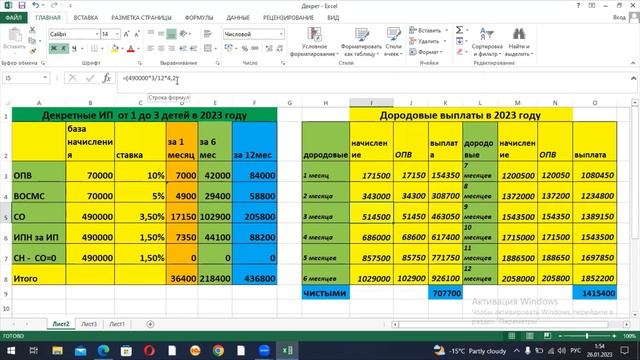Switch to Page Break Preview in the status bar
640x360 pixels.
pyautogui.click(x=547, y=336)
